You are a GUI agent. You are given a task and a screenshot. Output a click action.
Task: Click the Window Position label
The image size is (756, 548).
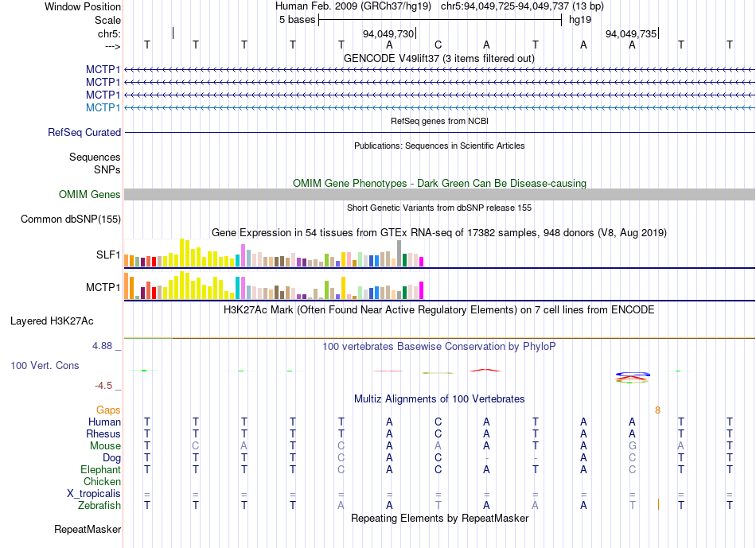coord(83,6)
